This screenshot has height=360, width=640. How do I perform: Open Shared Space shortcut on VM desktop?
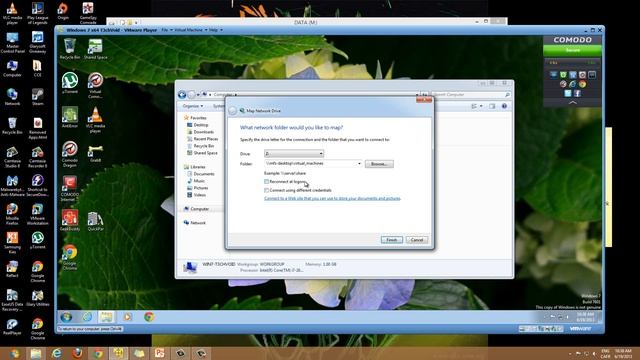click(95, 49)
